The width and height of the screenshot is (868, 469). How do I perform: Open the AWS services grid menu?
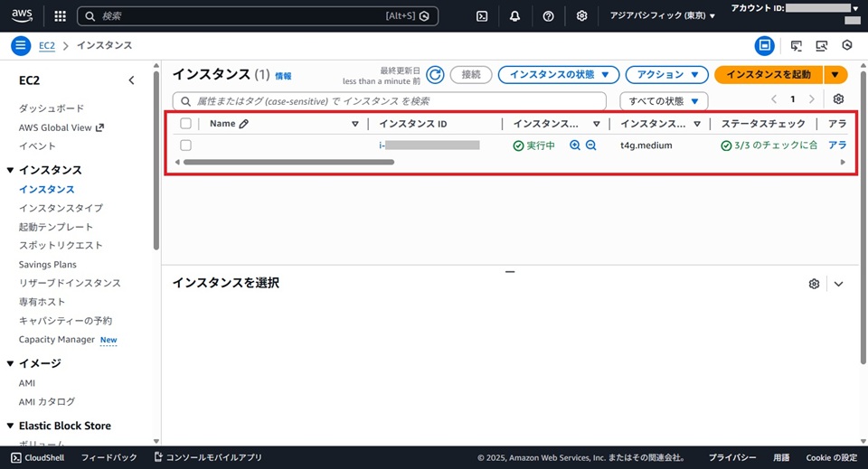(x=61, y=16)
